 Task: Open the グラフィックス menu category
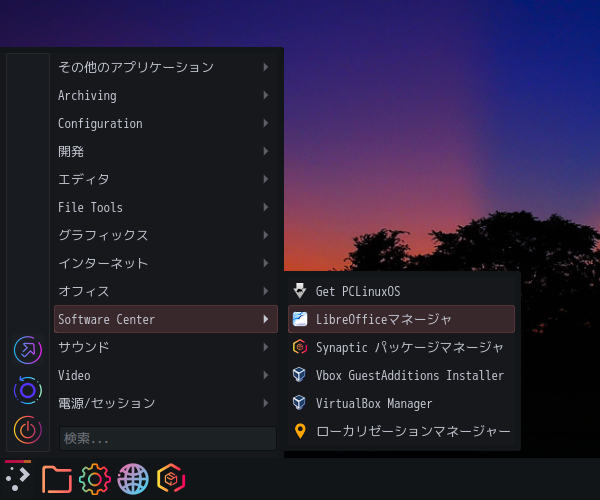click(x=166, y=235)
